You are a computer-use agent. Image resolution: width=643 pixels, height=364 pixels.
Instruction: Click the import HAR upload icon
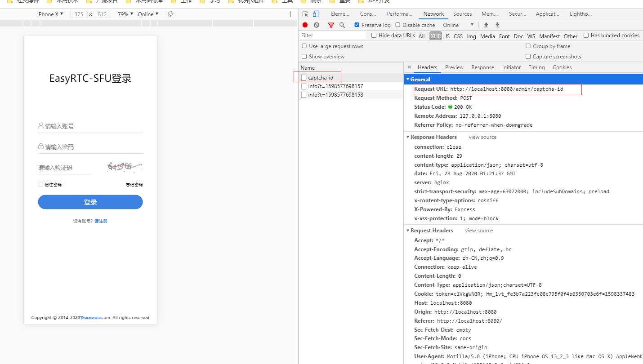[x=486, y=25]
